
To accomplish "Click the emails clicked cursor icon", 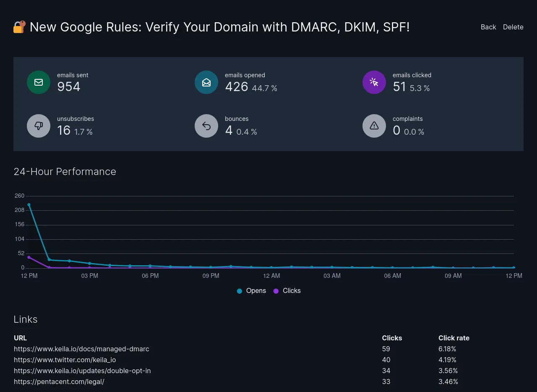I will tap(374, 82).
